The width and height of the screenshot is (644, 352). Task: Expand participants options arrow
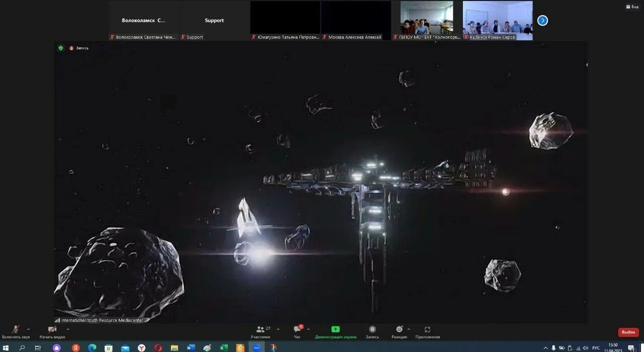click(278, 329)
